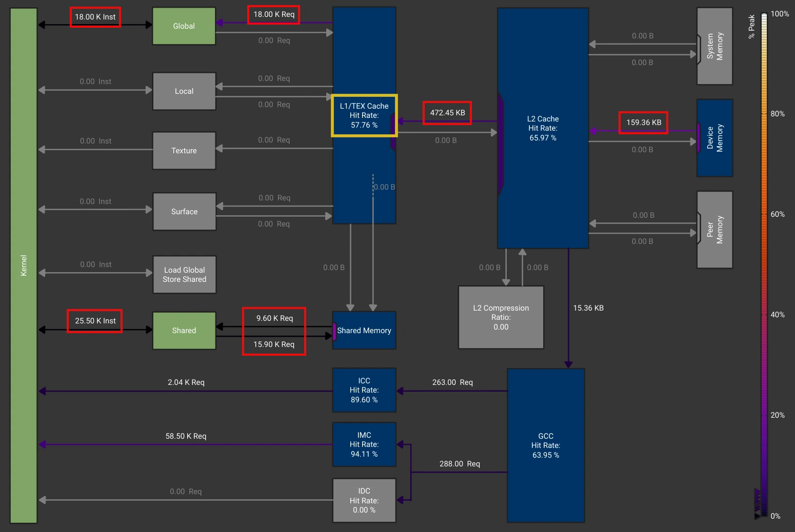
Task: Click the L2 Compression Ratio block
Action: [501, 317]
